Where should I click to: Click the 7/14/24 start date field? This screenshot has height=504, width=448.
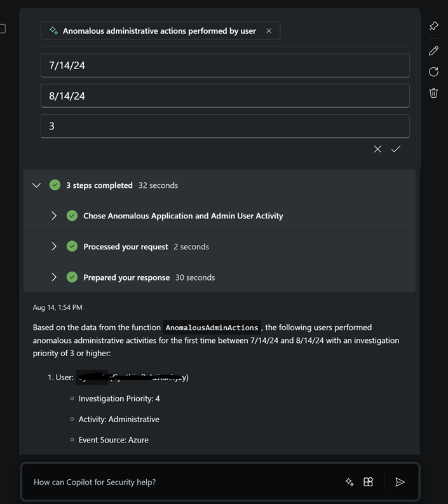[225, 65]
